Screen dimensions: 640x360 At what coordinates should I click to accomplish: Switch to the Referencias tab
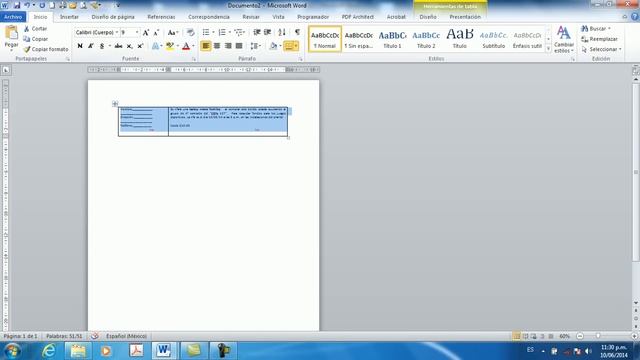coord(161,17)
